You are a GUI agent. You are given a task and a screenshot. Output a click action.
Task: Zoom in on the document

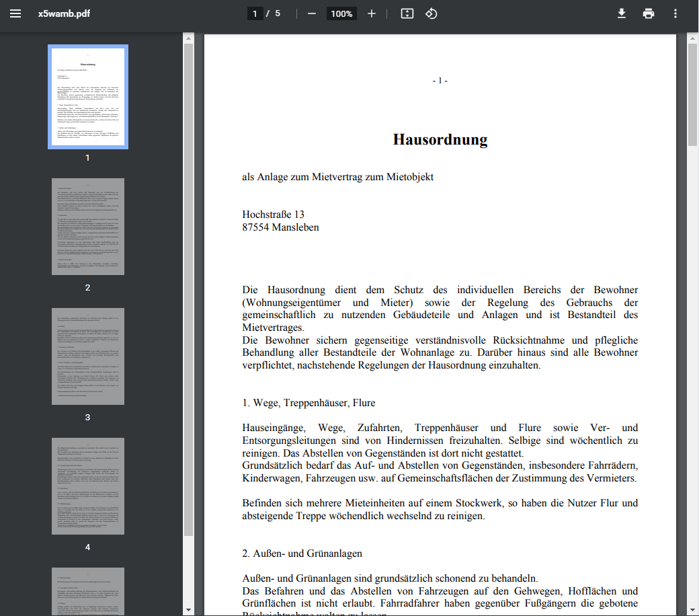coord(372,13)
